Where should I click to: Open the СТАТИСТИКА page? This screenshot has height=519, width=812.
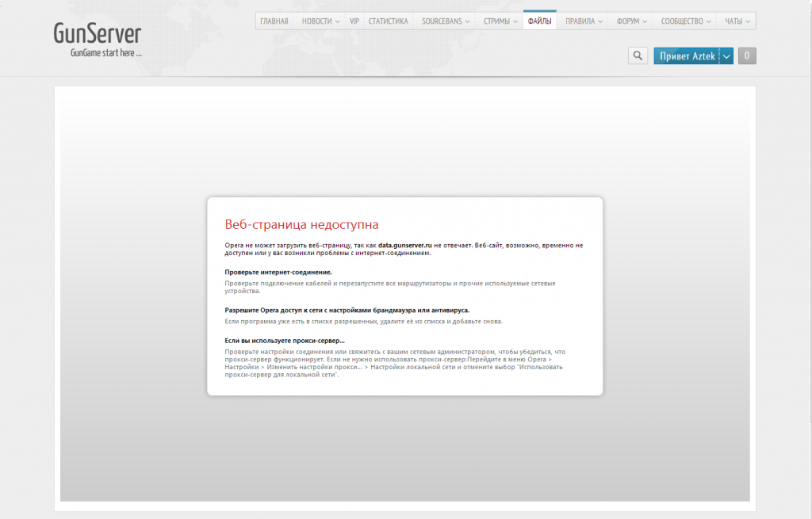388,21
